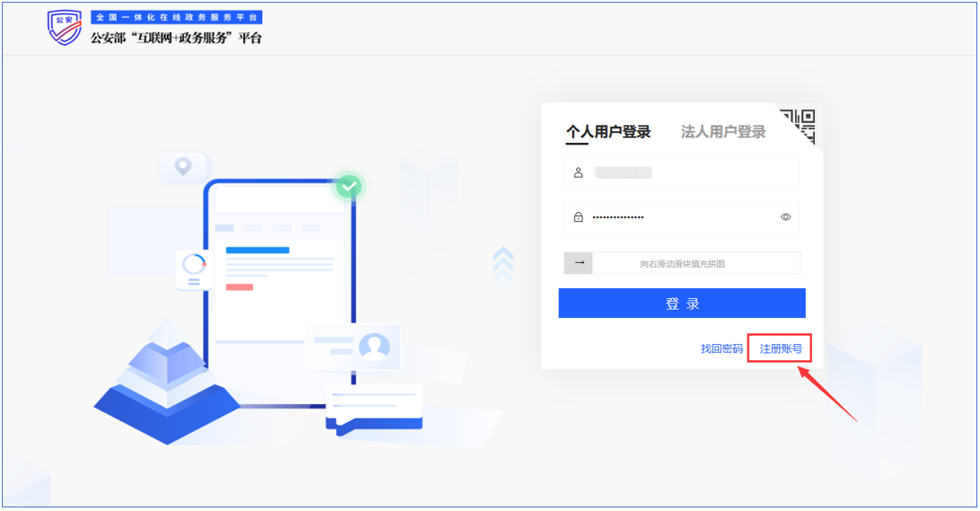This screenshot has width=980, height=511.
Task: Switch to QR code login
Action: coord(798,125)
